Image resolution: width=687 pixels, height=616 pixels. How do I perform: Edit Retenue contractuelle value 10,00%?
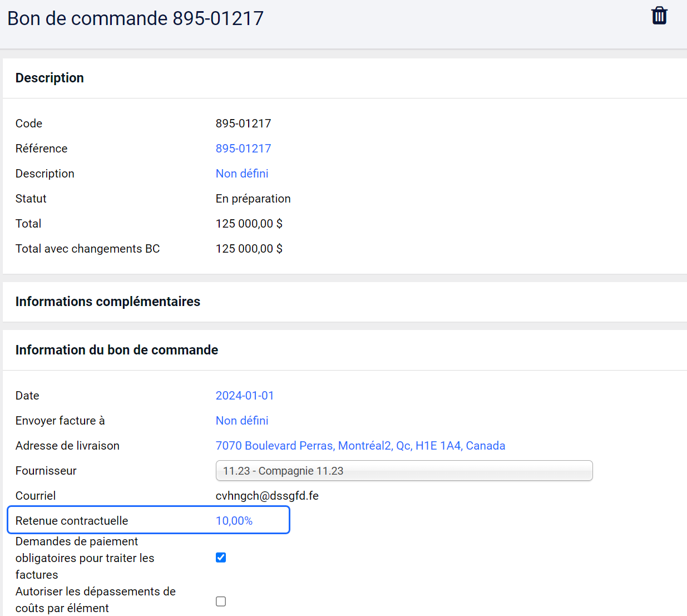234,521
